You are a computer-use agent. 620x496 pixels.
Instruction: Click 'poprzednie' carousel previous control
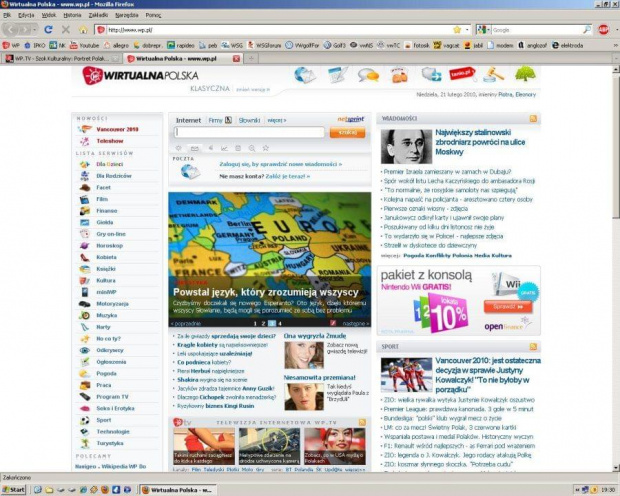tap(185, 324)
